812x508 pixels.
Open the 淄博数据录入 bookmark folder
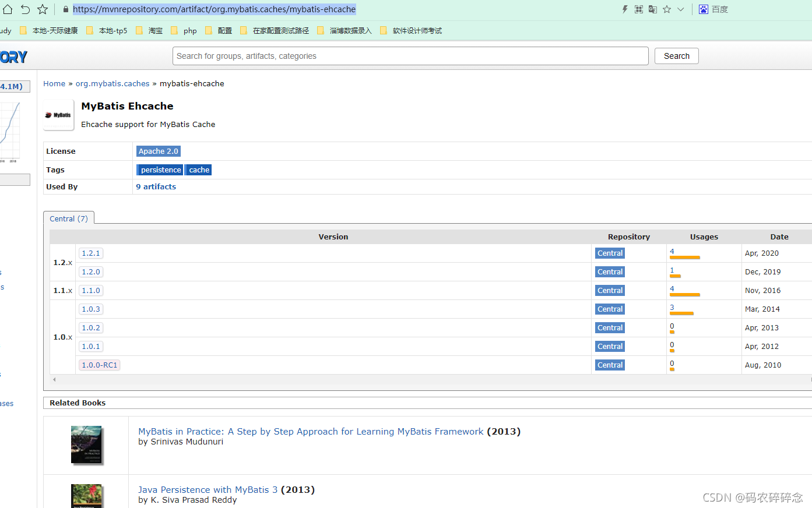345,31
